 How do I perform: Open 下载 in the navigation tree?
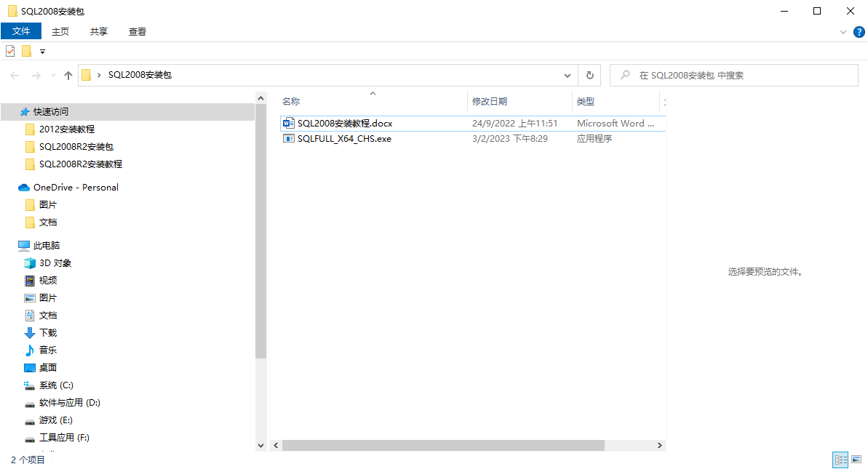point(48,333)
